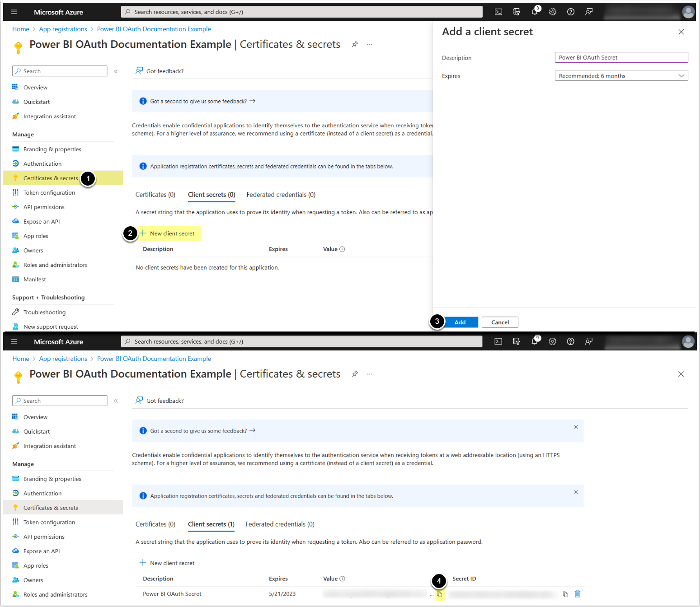
Task: Click New client secret in the upper view
Action: coord(167,234)
